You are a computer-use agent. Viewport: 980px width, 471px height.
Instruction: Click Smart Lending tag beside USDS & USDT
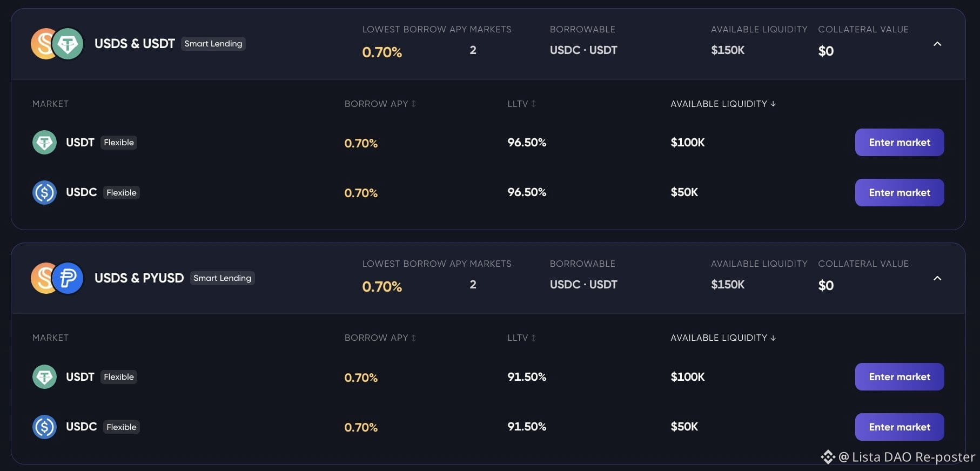[x=213, y=44]
